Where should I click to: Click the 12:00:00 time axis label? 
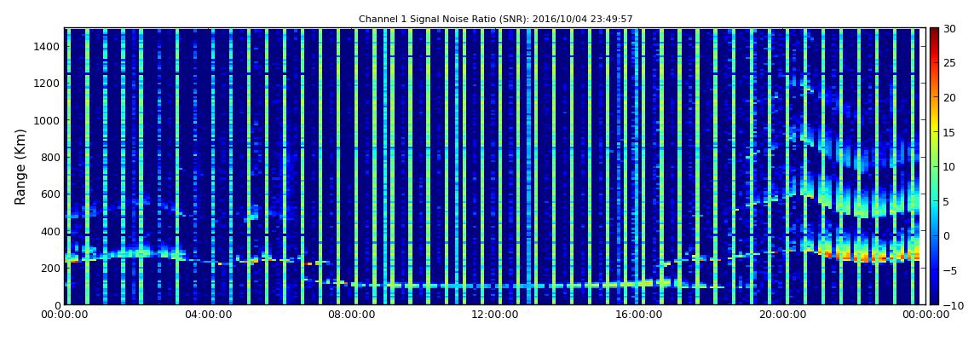click(493, 315)
